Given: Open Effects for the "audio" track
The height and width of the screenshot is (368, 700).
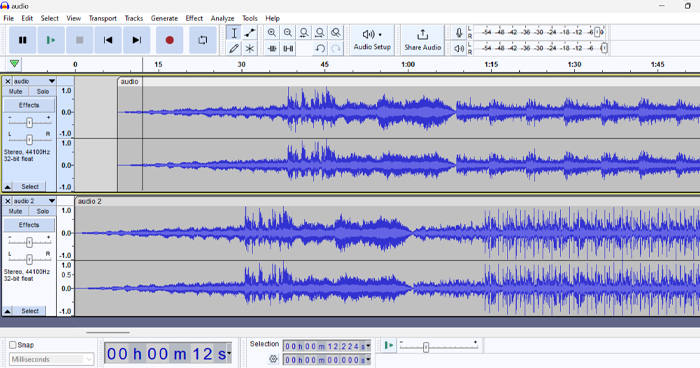Looking at the screenshot, I should pyautogui.click(x=29, y=105).
